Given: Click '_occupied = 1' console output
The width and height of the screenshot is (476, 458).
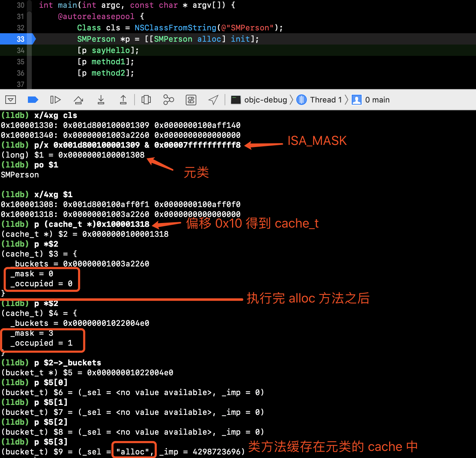Looking at the screenshot, I should pos(41,343).
